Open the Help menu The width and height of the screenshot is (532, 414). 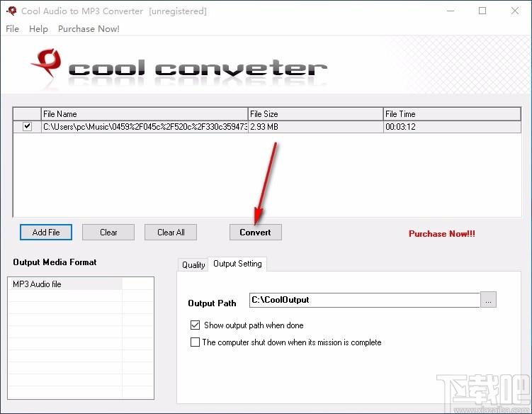coord(38,29)
